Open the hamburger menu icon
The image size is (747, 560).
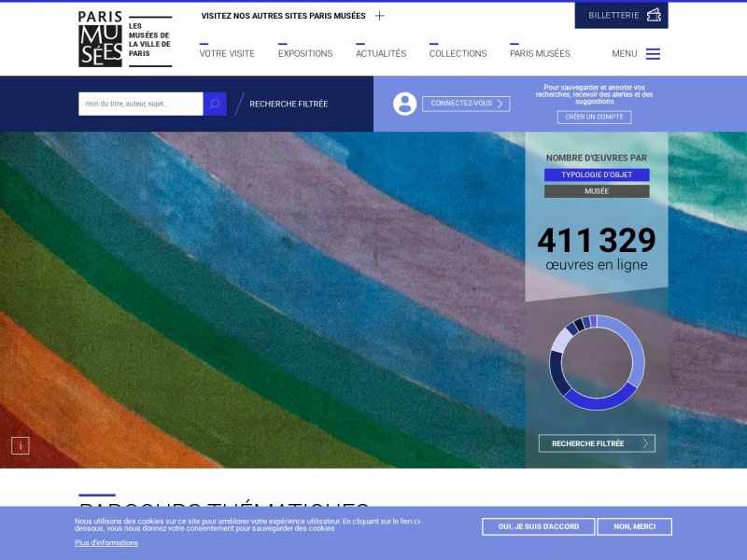pyautogui.click(x=653, y=54)
